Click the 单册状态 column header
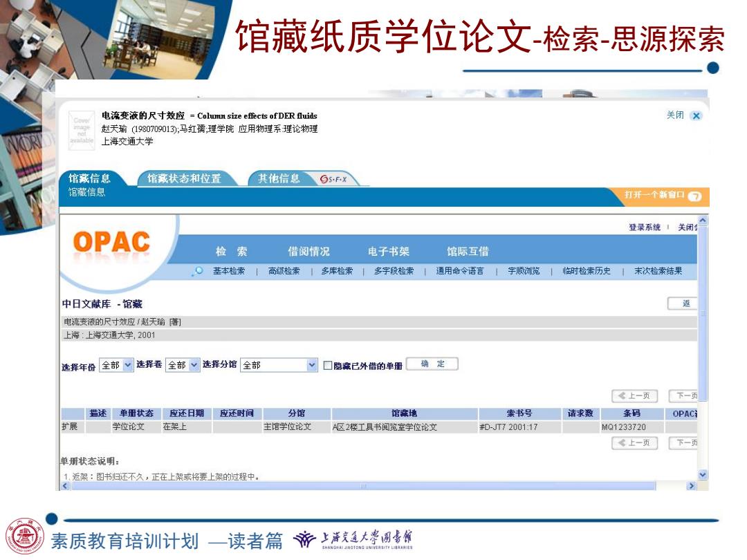The height and width of the screenshot is (560, 747). click(136, 413)
